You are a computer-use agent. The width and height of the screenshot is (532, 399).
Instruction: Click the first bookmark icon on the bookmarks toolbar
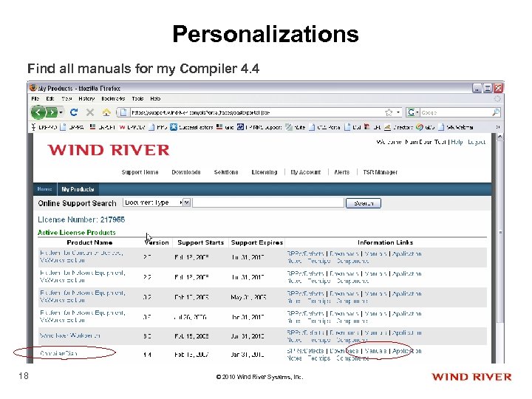33,127
